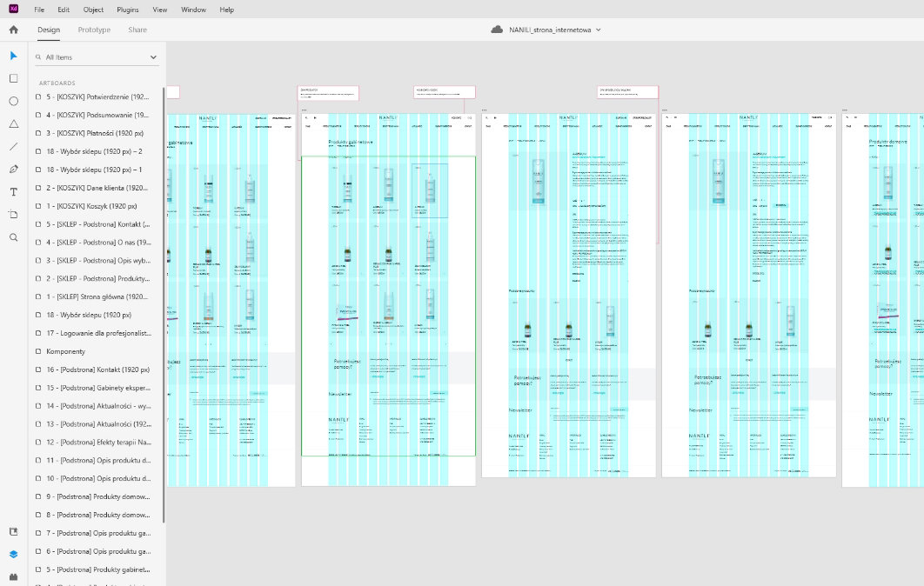Viewport: 924px width, 586px height.
Task: Open the Object menu
Action: pyautogui.click(x=93, y=10)
